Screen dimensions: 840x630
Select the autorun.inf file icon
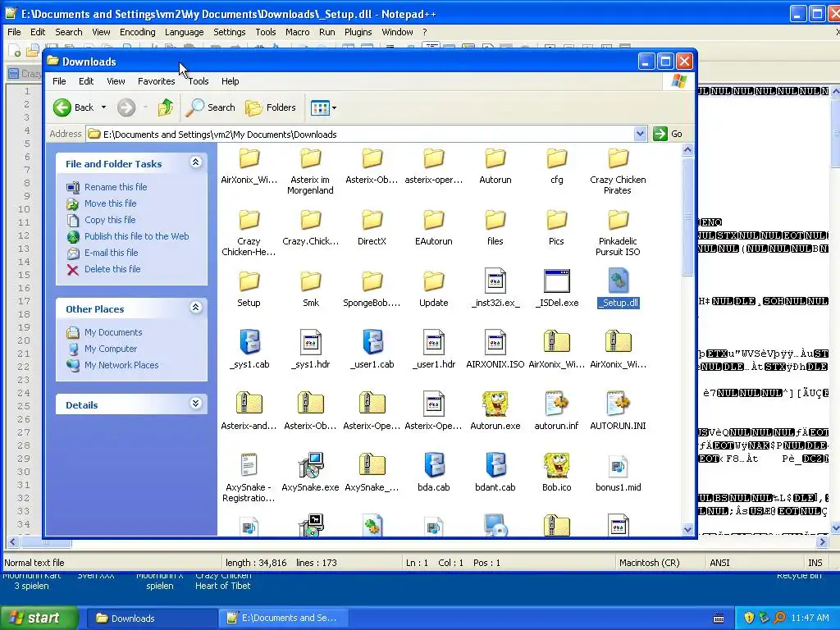(x=557, y=404)
